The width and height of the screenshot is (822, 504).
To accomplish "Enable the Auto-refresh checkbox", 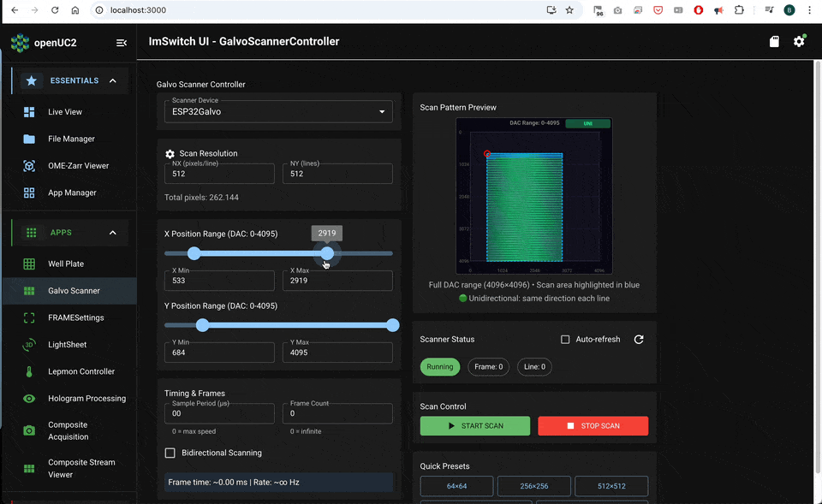I will [565, 340].
